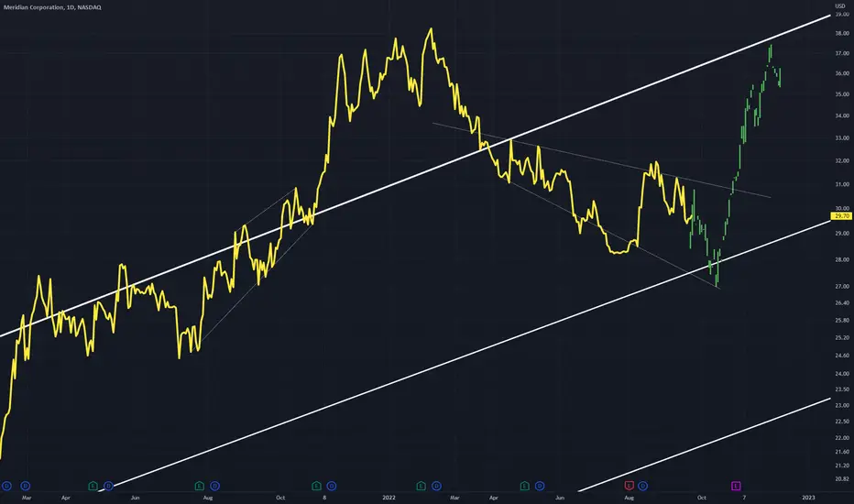The image size is (854, 504).
Task: Click the 28.00 price axis label
Action: (842, 259)
